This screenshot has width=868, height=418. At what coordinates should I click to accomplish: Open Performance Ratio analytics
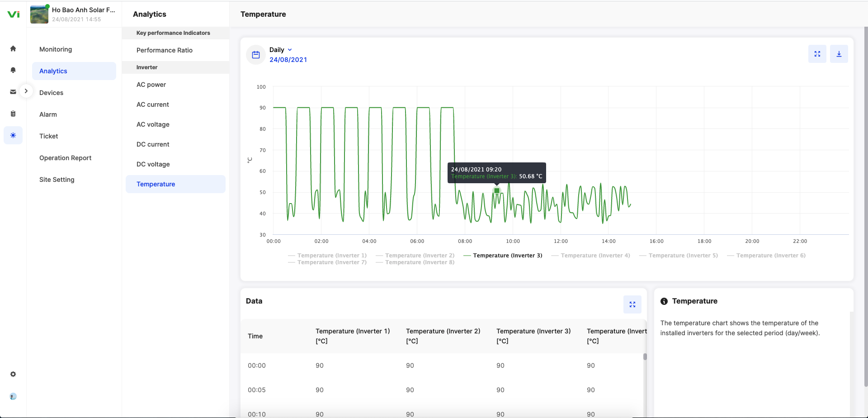tap(165, 50)
